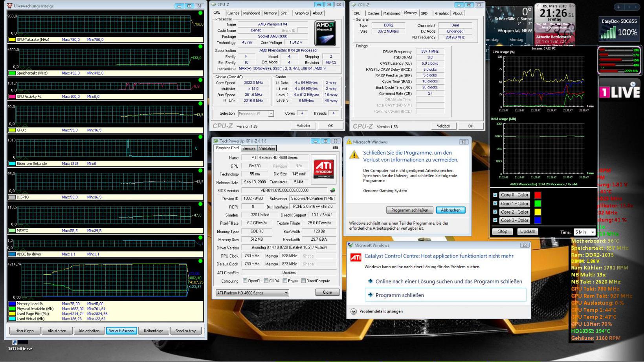644x362 pixels.
Task: Click the blue Core 3 color swatch
Action: tap(538, 220)
